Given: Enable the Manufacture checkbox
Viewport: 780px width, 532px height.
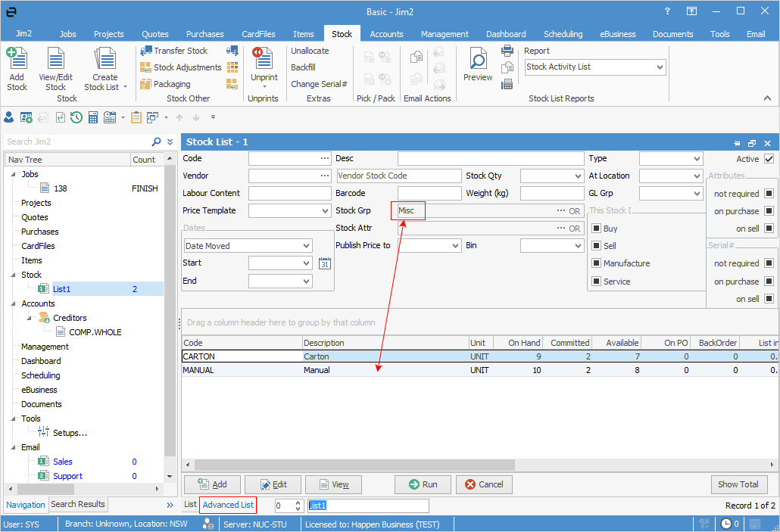Looking at the screenshot, I should tap(596, 263).
